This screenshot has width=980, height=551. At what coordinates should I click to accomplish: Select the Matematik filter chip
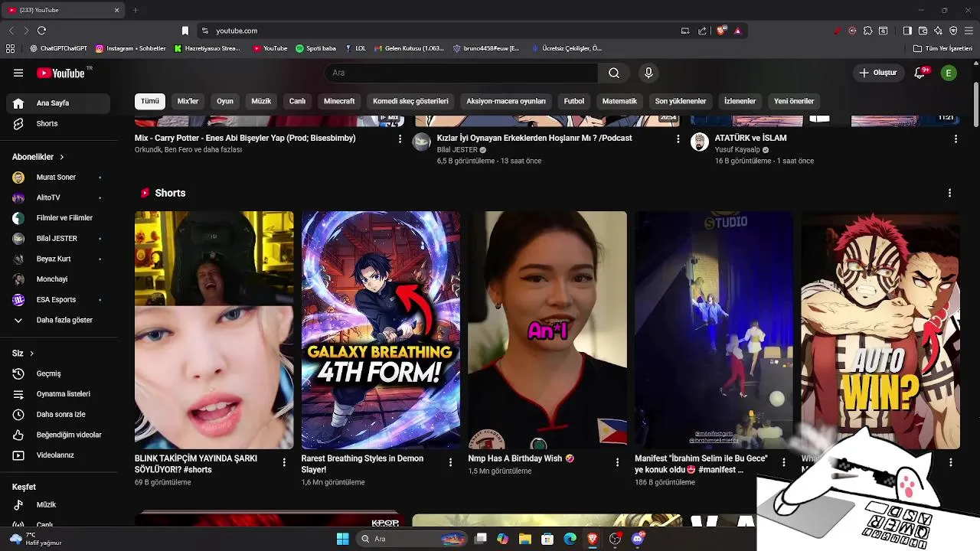(619, 101)
